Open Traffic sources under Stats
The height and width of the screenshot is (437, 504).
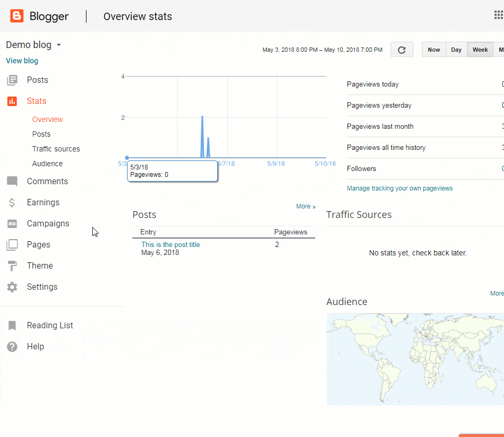coord(56,149)
